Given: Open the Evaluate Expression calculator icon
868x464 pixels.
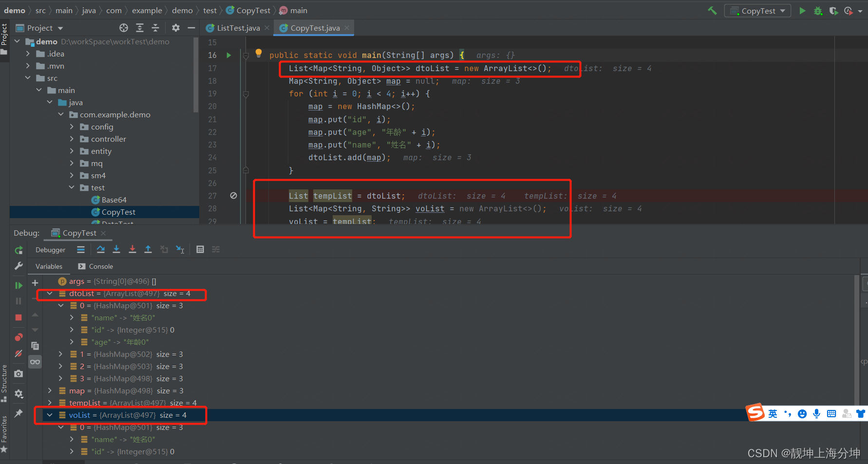Looking at the screenshot, I should coord(200,249).
